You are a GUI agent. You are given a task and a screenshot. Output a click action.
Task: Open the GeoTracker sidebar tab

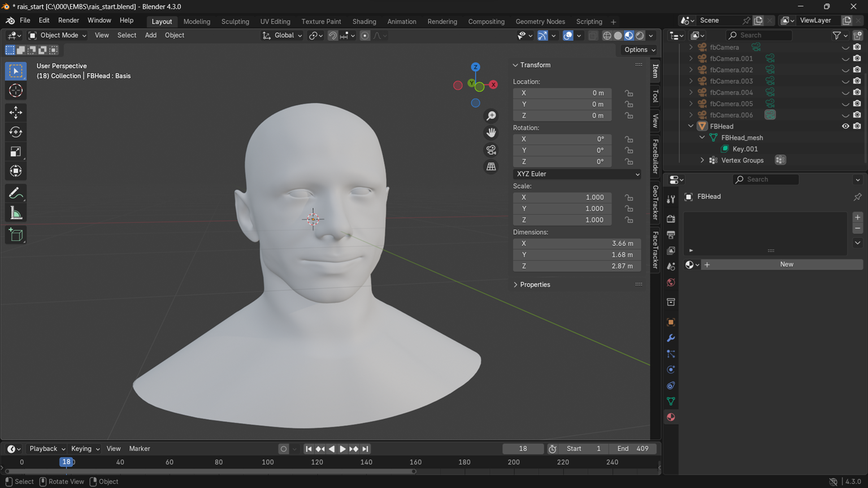coord(656,203)
